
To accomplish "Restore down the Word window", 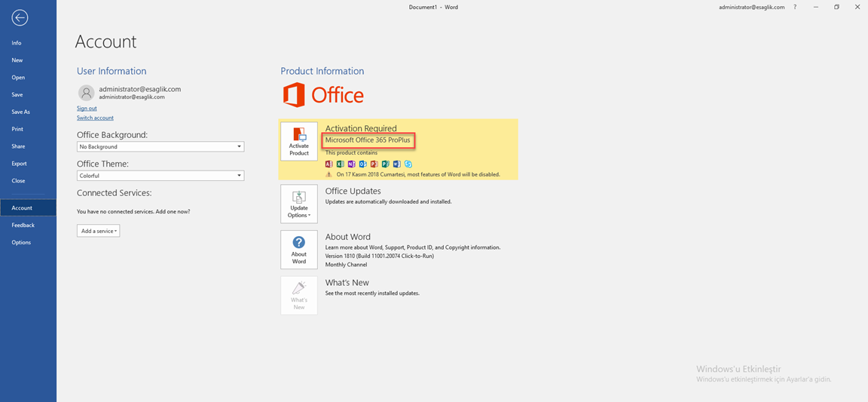I will (836, 8).
